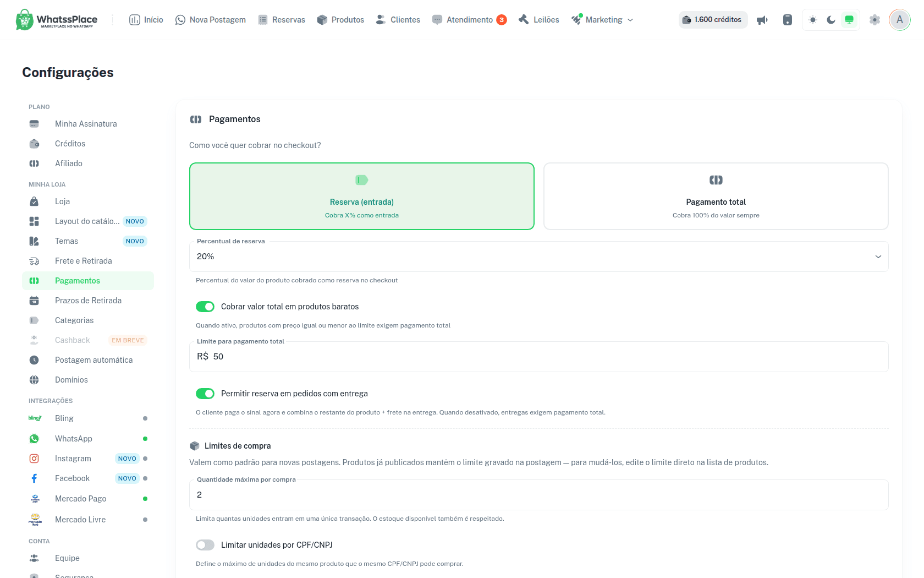Open Equipe under Conta section
924x578 pixels.
tap(88, 558)
